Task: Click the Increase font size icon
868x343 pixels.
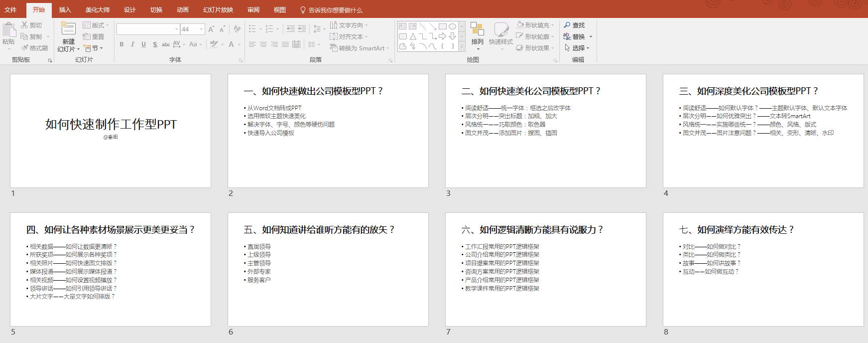Action: tap(212, 29)
